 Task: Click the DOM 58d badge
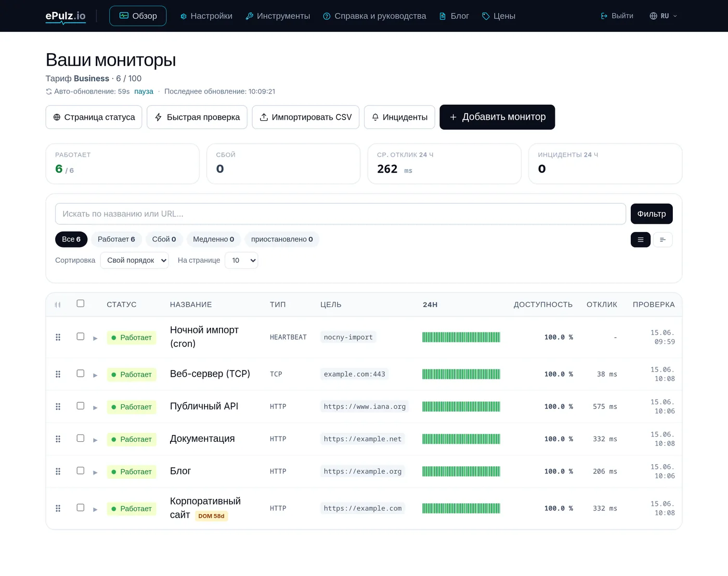211,516
